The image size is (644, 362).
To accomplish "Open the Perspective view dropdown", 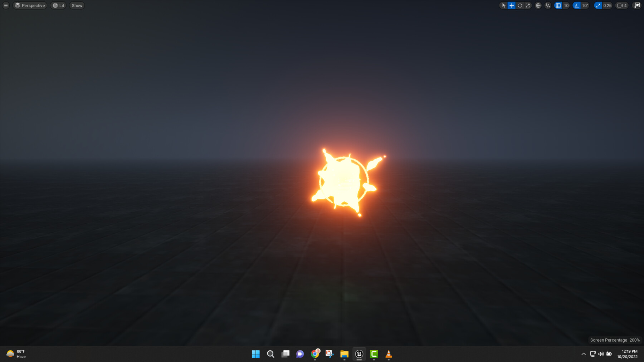I will 30,5.
